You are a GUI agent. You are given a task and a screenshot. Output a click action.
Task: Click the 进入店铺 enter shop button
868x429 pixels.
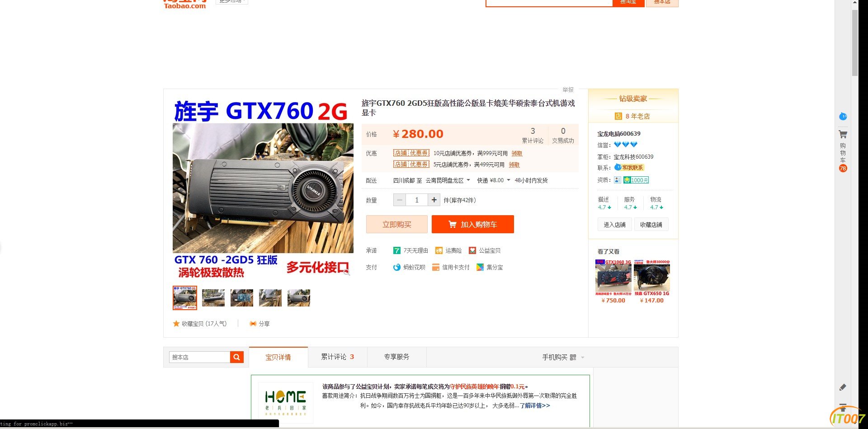(x=614, y=225)
